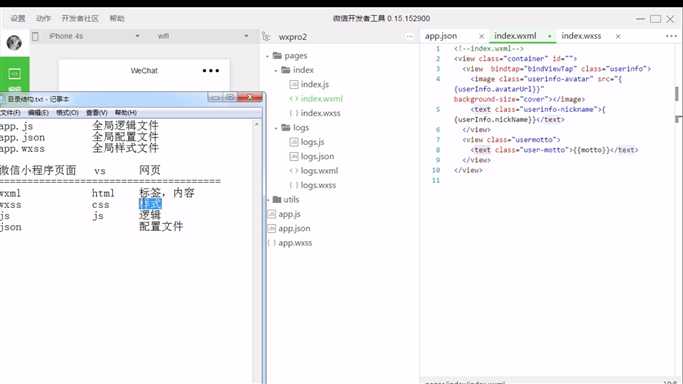Screen dimensions: 683x384
Task: Open app.js in file tree
Action: 289,214
